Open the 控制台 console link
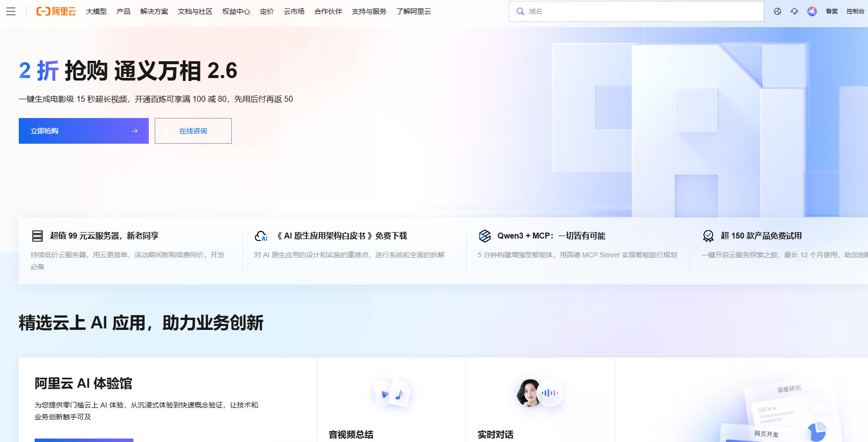The width and height of the screenshot is (868, 442). click(x=855, y=11)
